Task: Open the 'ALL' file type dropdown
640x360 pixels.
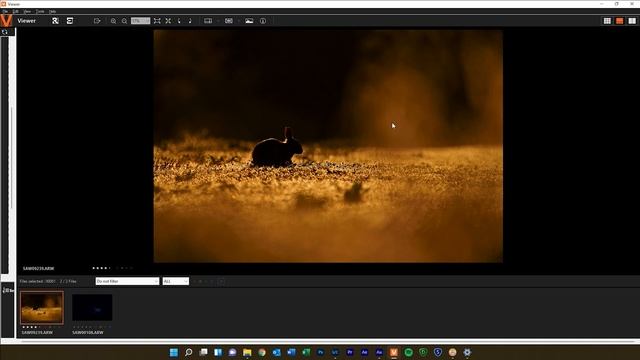Action: (x=176, y=281)
